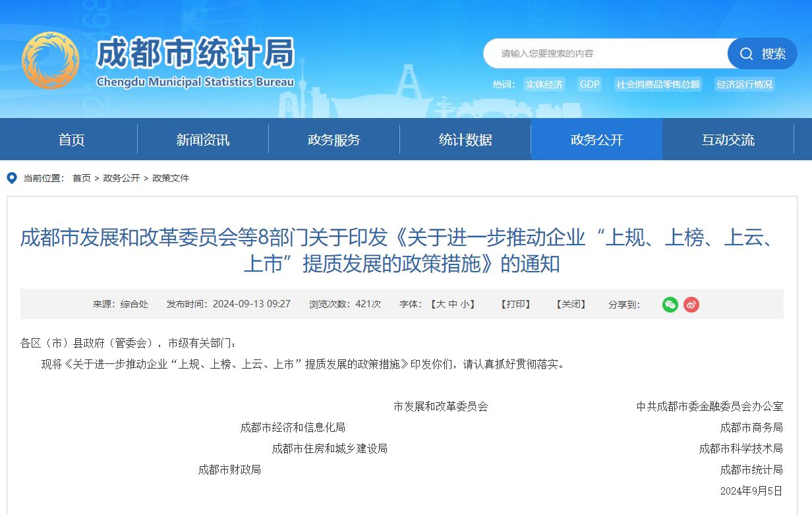Click the 分享到 label

pyautogui.click(x=624, y=305)
